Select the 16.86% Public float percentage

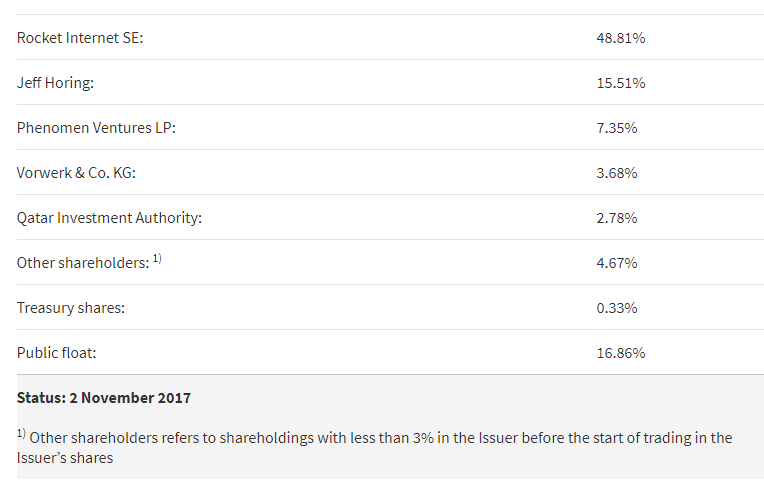pos(620,353)
